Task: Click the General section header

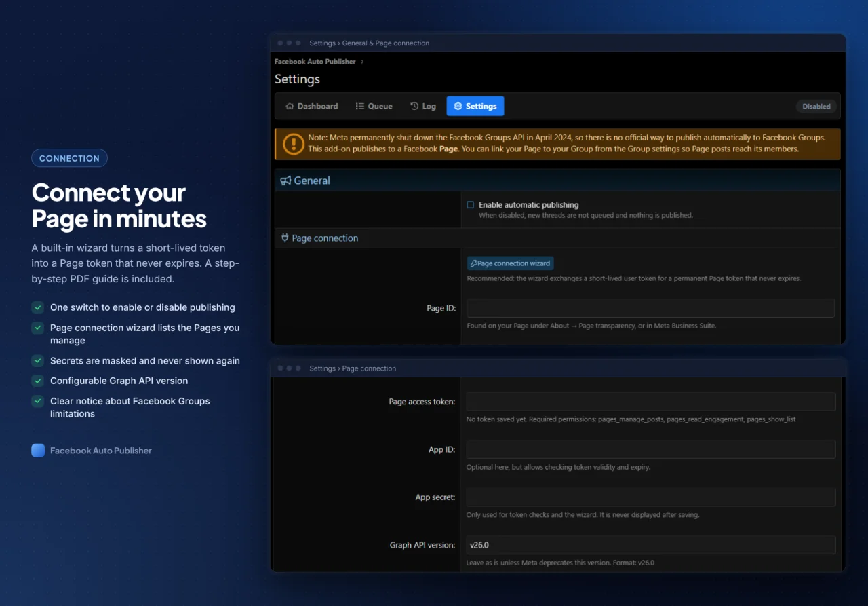Action: click(x=557, y=181)
